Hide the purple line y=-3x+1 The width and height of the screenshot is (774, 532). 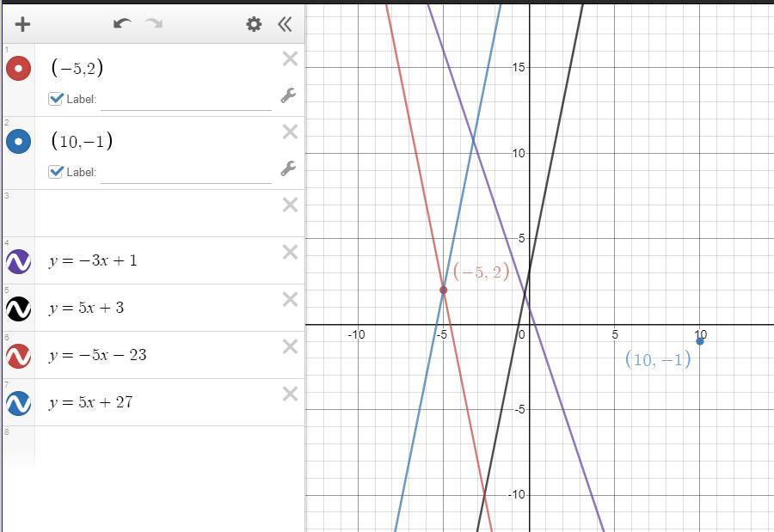18,261
